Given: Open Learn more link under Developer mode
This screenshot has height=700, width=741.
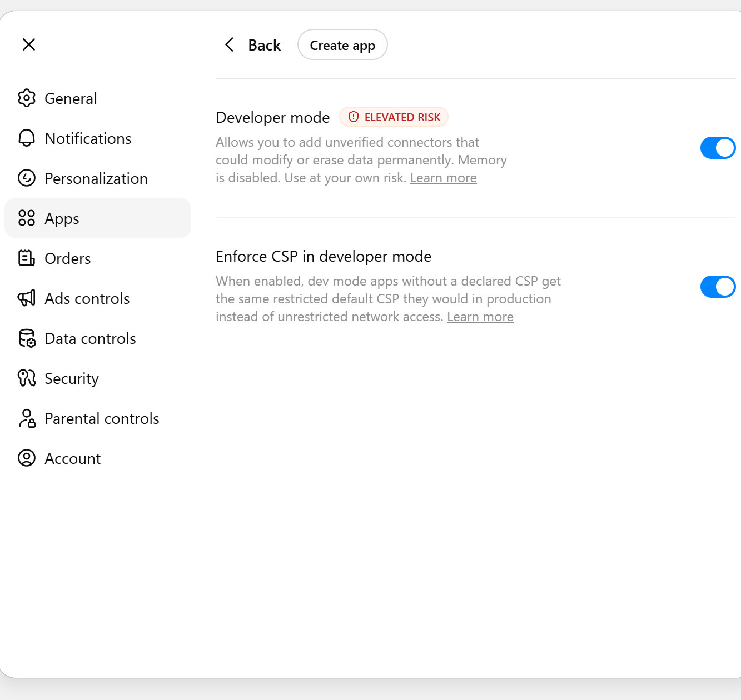Looking at the screenshot, I should 444,178.
